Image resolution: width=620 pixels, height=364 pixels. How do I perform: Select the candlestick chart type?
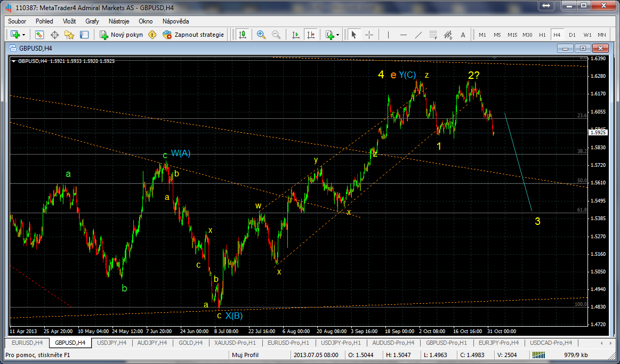pyautogui.click(x=243, y=35)
